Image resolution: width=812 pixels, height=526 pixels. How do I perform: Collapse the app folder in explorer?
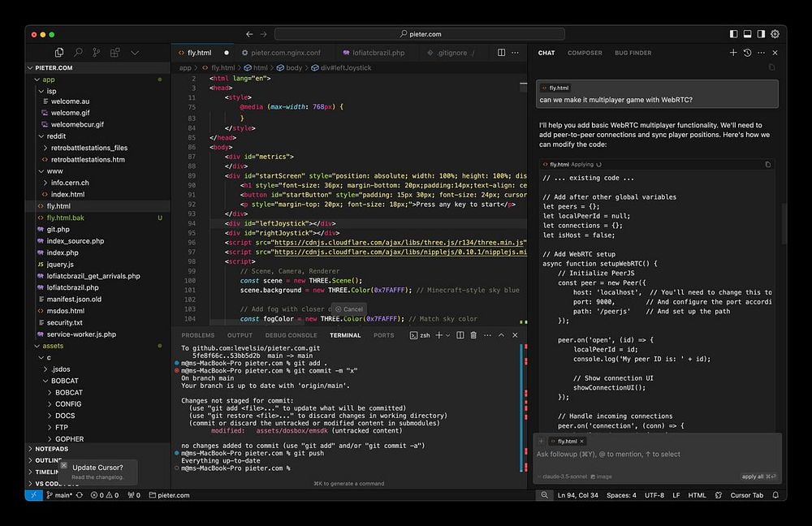[49, 80]
